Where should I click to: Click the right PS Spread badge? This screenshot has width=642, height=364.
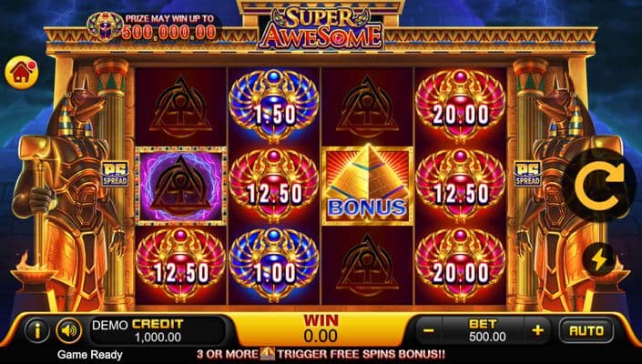point(527,174)
